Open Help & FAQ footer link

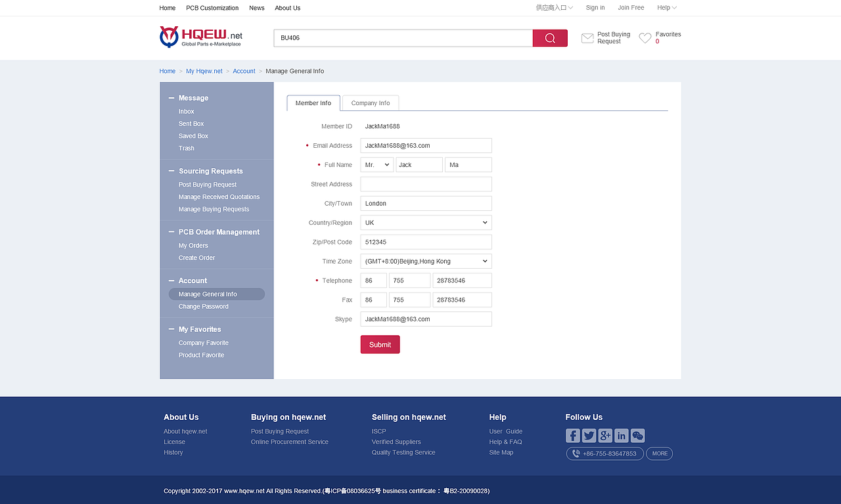click(506, 442)
